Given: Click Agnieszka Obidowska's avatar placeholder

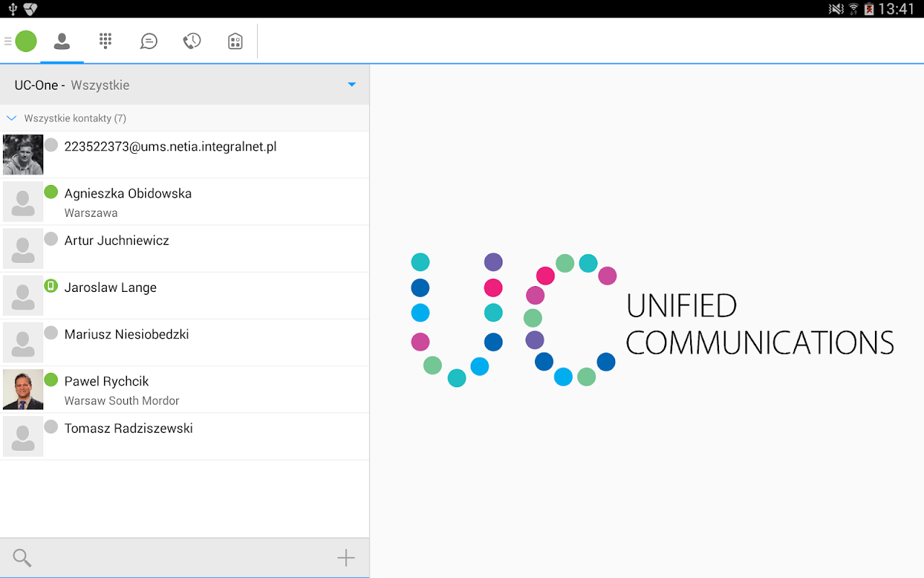Looking at the screenshot, I should [23, 202].
